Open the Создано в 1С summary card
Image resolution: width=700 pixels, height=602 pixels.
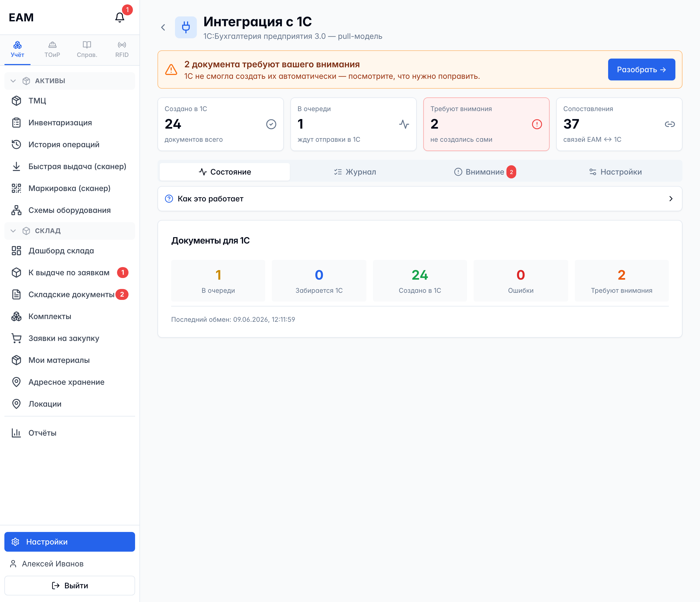(x=221, y=125)
